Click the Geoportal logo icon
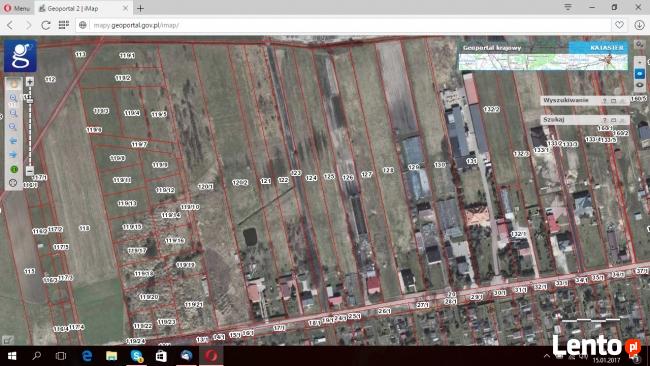 (20, 56)
